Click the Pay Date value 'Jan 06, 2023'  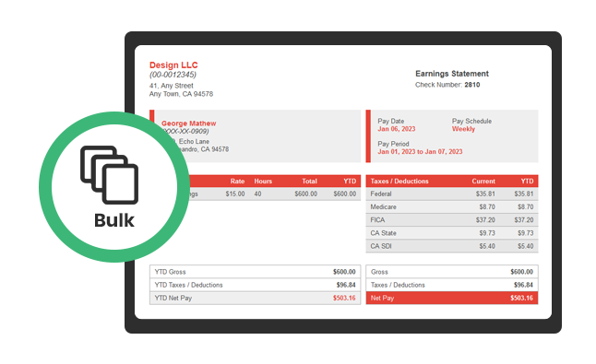pos(397,129)
